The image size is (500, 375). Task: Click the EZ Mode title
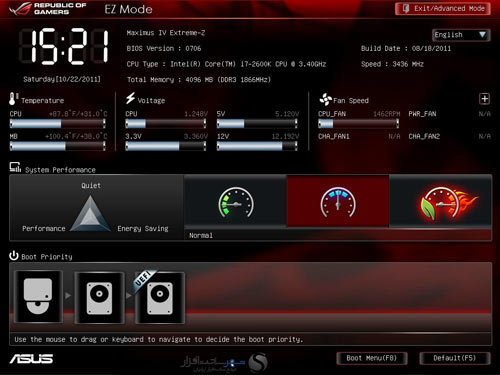[x=128, y=9]
